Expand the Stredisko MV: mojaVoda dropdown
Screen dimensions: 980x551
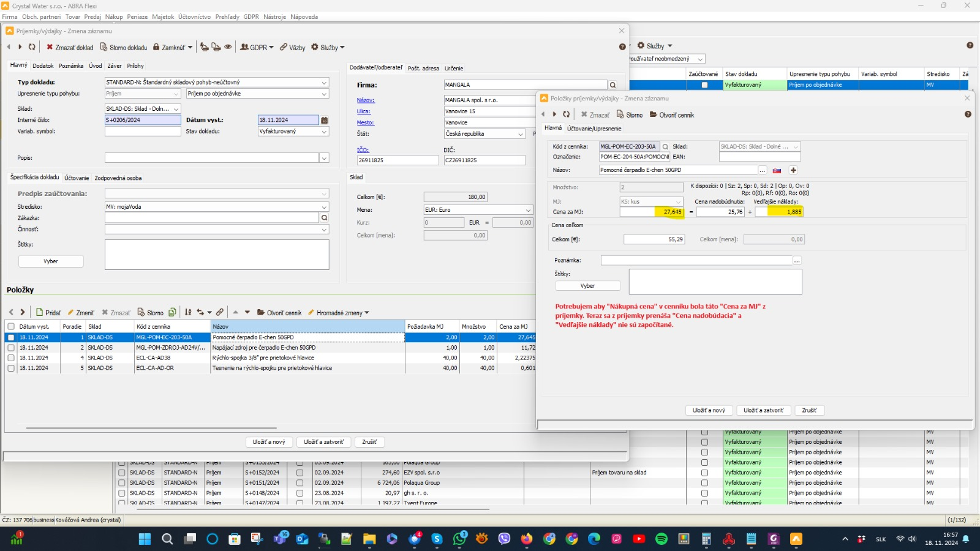click(324, 207)
